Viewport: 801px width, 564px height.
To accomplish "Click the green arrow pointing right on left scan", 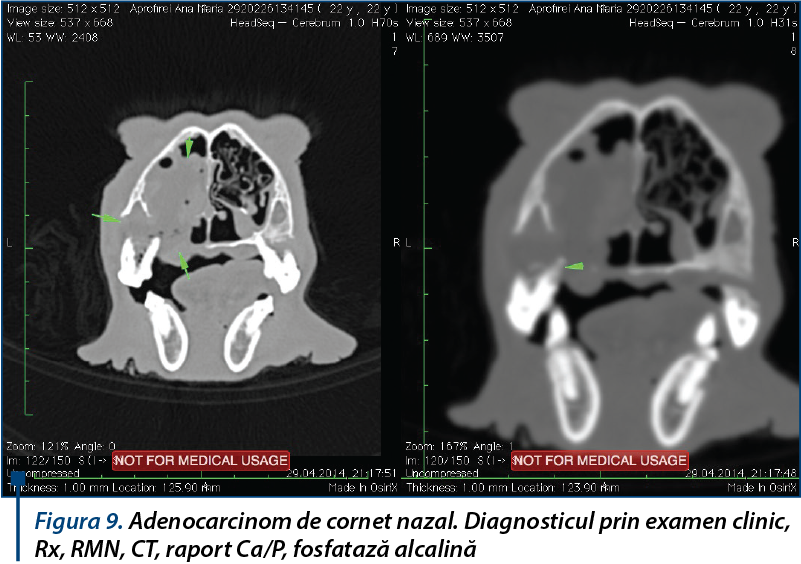I will [x=106, y=218].
